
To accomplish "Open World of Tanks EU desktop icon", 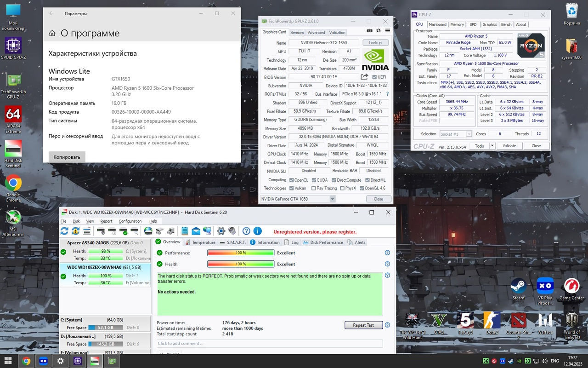I will [571, 326].
